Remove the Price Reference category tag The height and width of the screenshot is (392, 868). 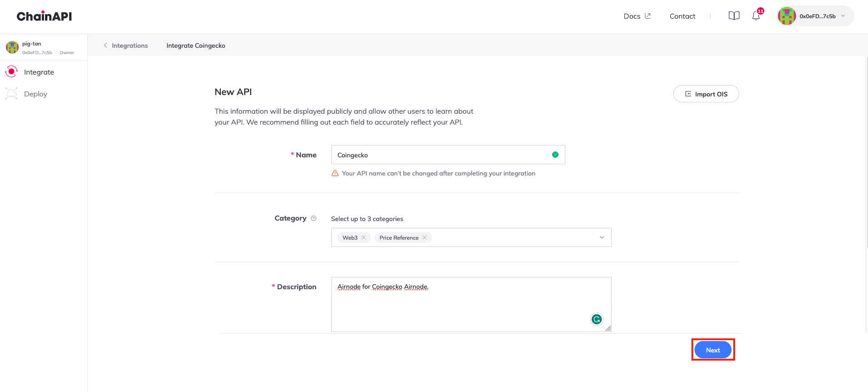point(425,237)
